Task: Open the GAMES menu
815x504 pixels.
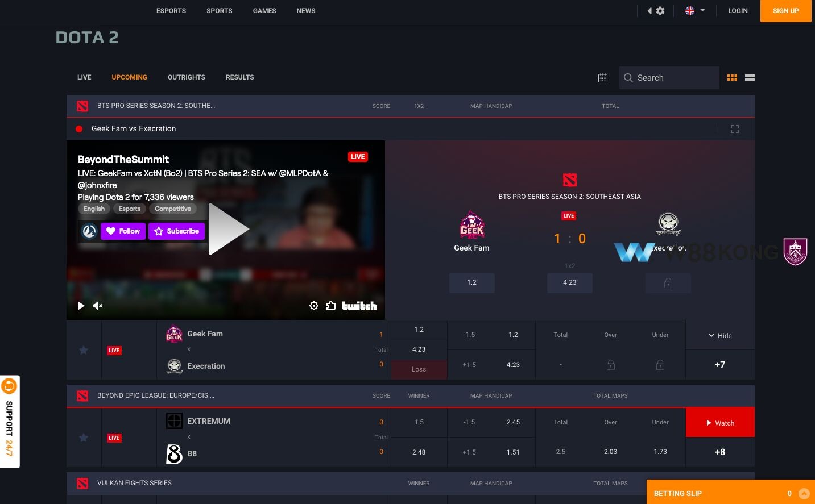Action: coord(264,11)
